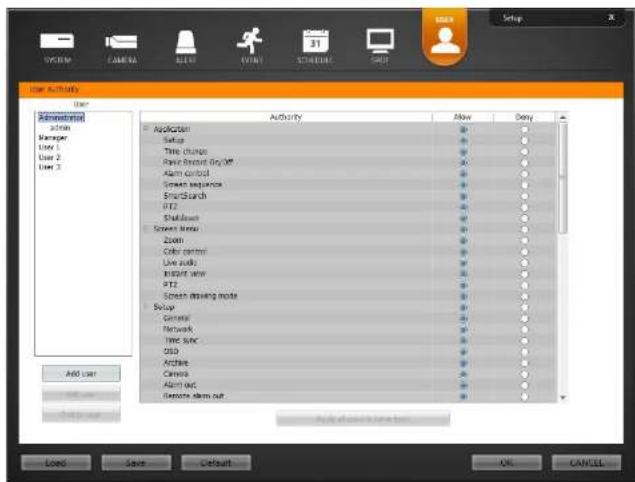The width and height of the screenshot is (635, 482).
Task: Set Deny for SmartSearch
Action: (524, 196)
